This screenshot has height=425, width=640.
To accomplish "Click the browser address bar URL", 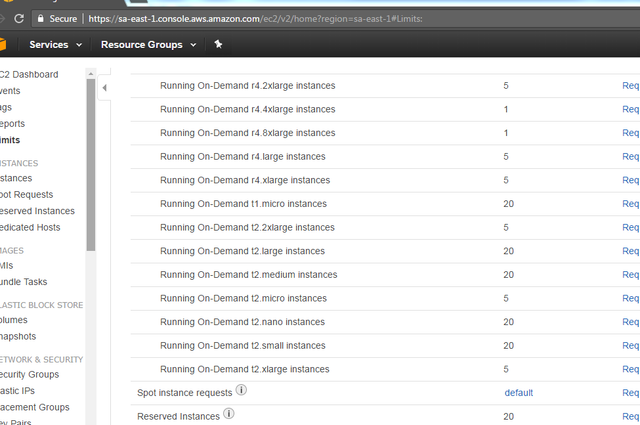I will (256, 19).
